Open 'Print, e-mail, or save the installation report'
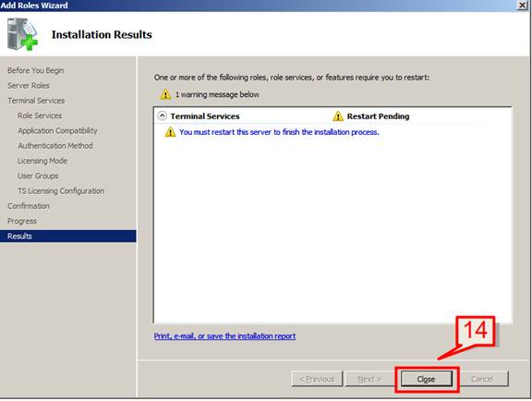 [224, 336]
